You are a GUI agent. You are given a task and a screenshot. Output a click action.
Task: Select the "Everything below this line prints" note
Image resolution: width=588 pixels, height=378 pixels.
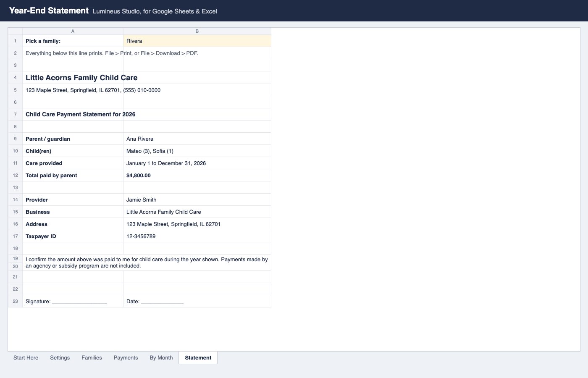[112, 53]
